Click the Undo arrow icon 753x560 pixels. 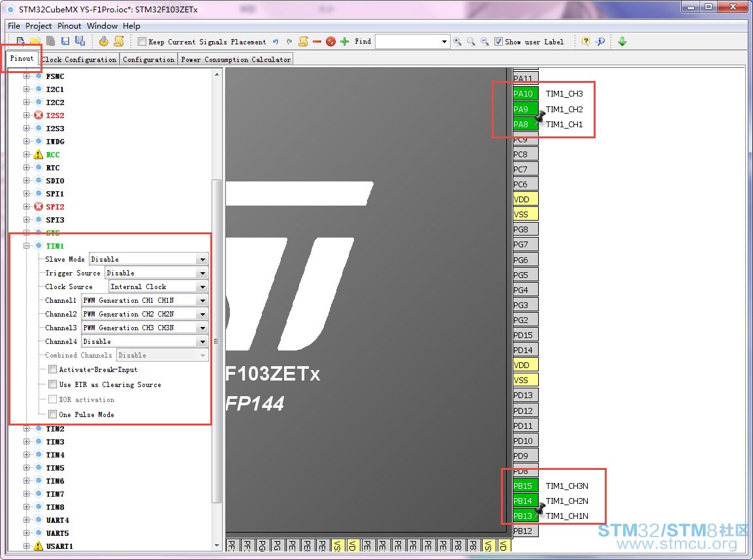(x=276, y=42)
